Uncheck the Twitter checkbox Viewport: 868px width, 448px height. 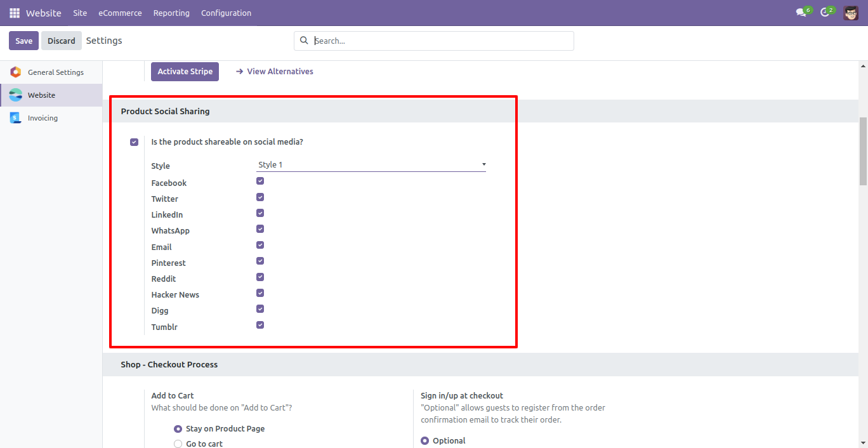tap(260, 197)
